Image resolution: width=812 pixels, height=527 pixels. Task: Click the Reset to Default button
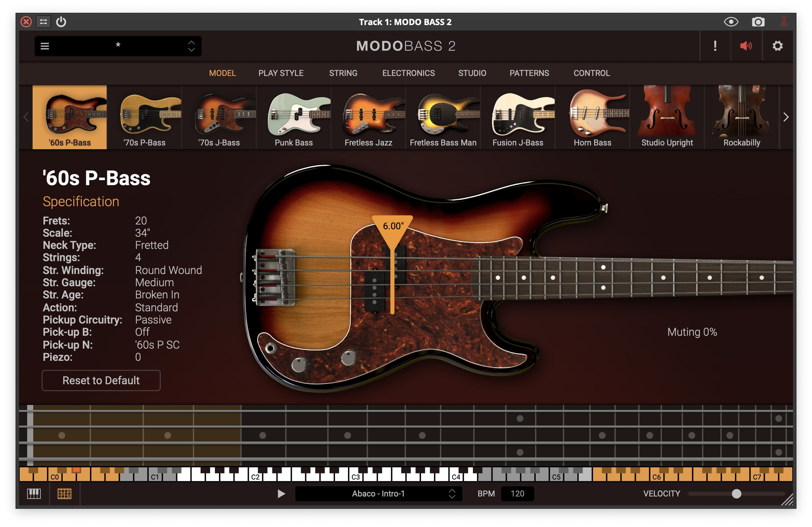101,380
